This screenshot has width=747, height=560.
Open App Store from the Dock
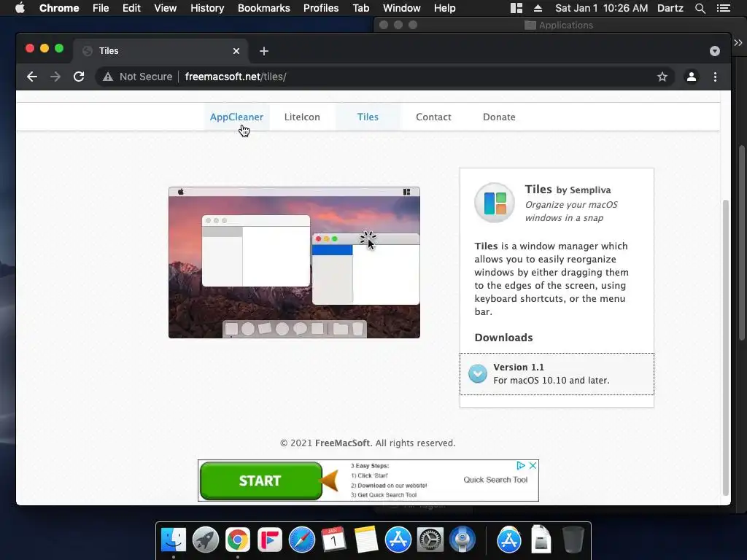(398, 540)
